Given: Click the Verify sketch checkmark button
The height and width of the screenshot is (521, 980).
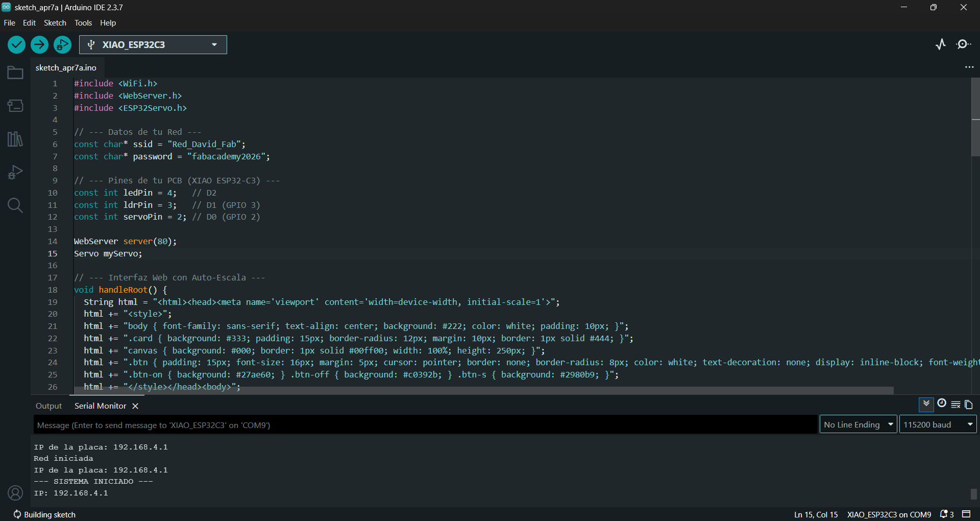Looking at the screenshot, I should [16, 45].
